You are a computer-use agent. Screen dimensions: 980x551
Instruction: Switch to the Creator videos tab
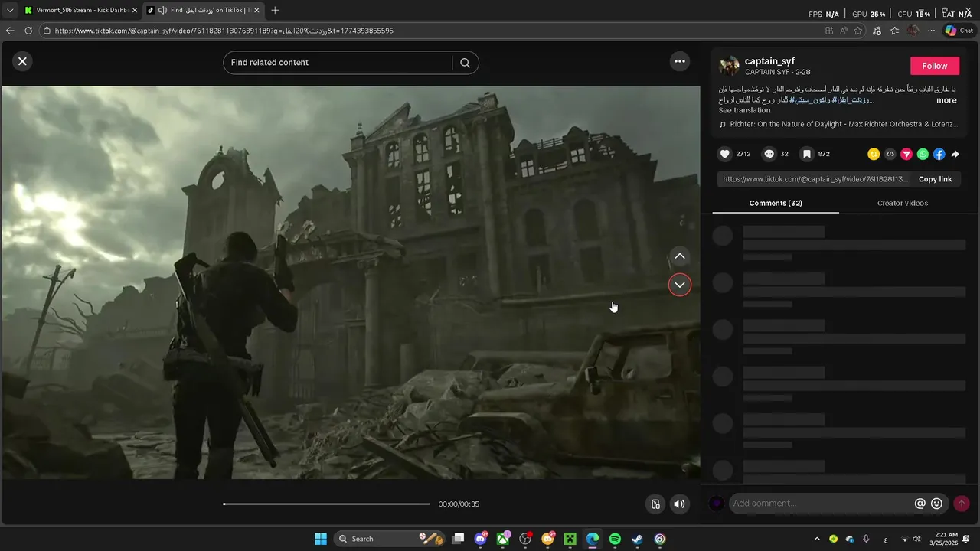point(902,203)
